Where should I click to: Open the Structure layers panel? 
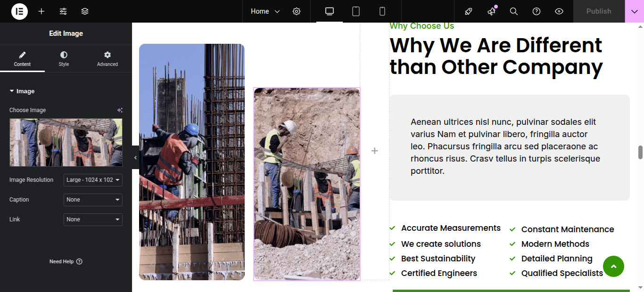(85, 11)
